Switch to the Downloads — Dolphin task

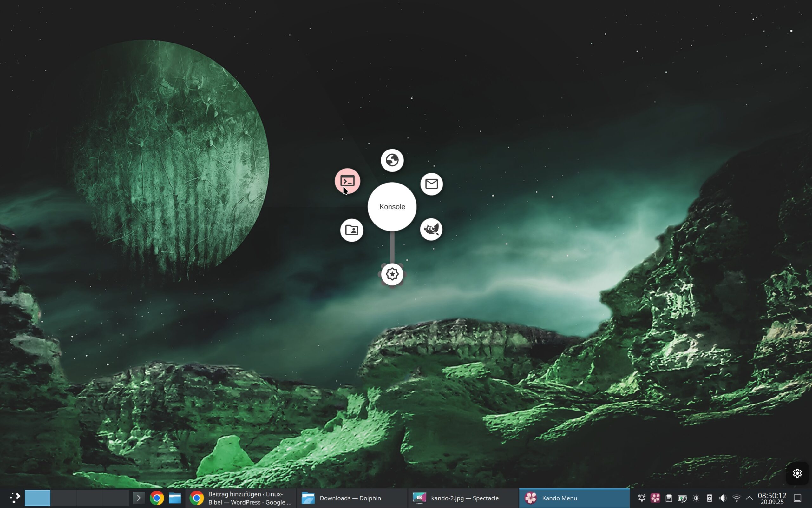(352, 498)
